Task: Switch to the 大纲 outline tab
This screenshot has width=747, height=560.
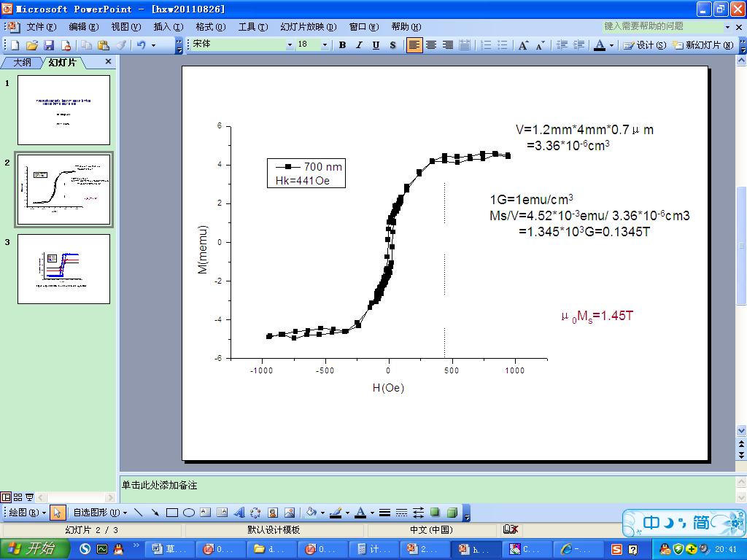Action: coord(22,63)
